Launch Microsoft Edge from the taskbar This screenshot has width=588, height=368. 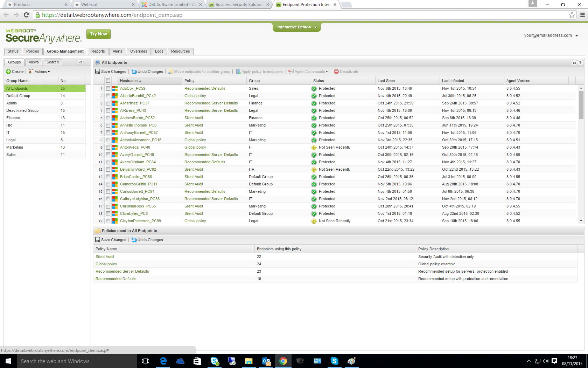point(163,361)
